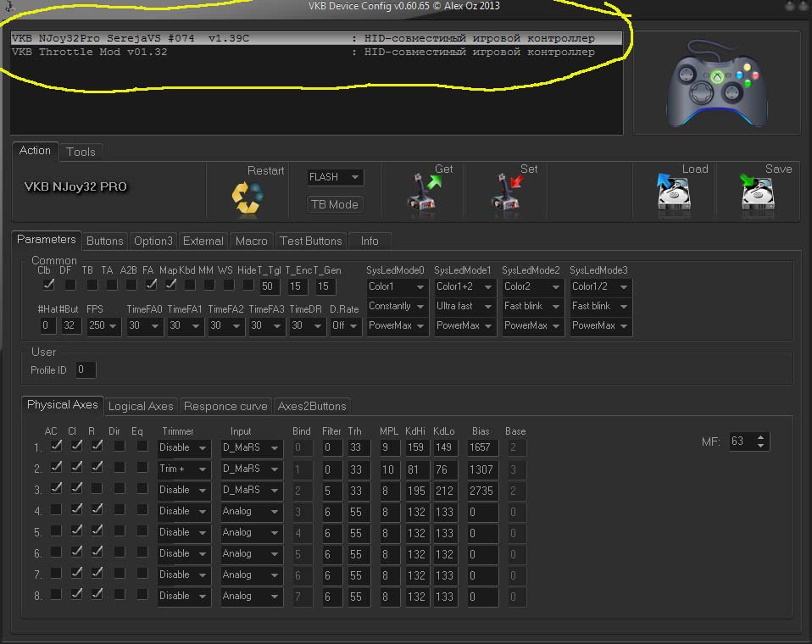
Task: Select the VKB NJoy32Pro SerejaVS #074 device row
Action: point(316,38)
